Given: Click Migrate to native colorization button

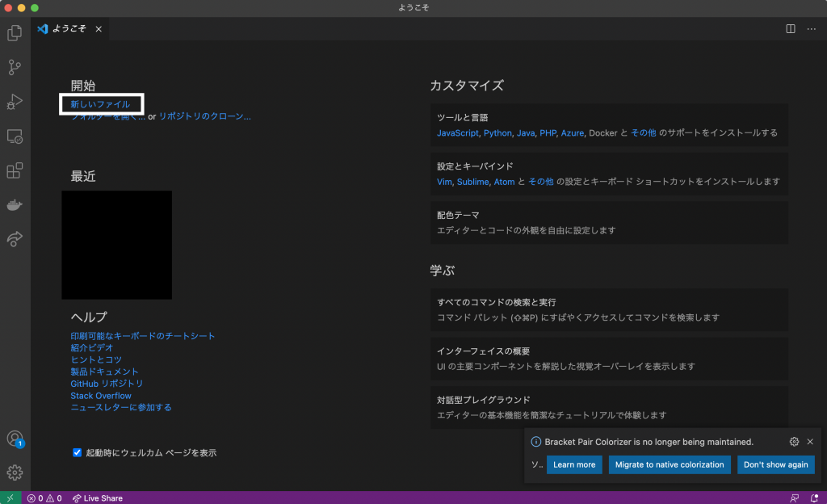Looking at the screenshot, I should (x=669, y=464).
